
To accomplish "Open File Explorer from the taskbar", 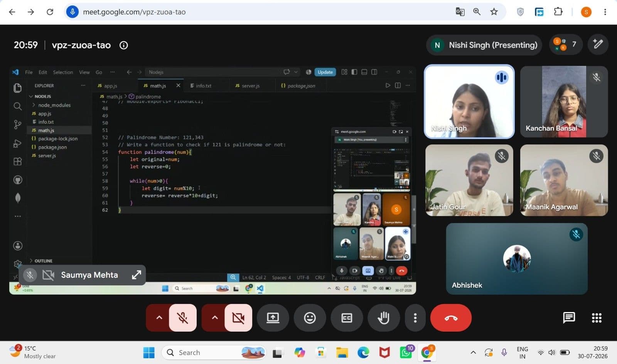I will (342, 352).
